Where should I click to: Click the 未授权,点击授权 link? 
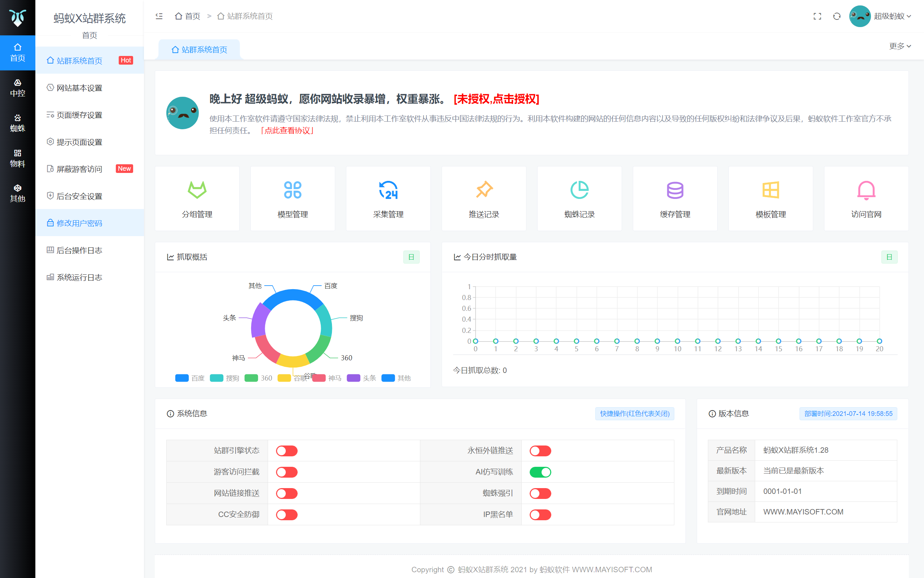click(496, 99)
